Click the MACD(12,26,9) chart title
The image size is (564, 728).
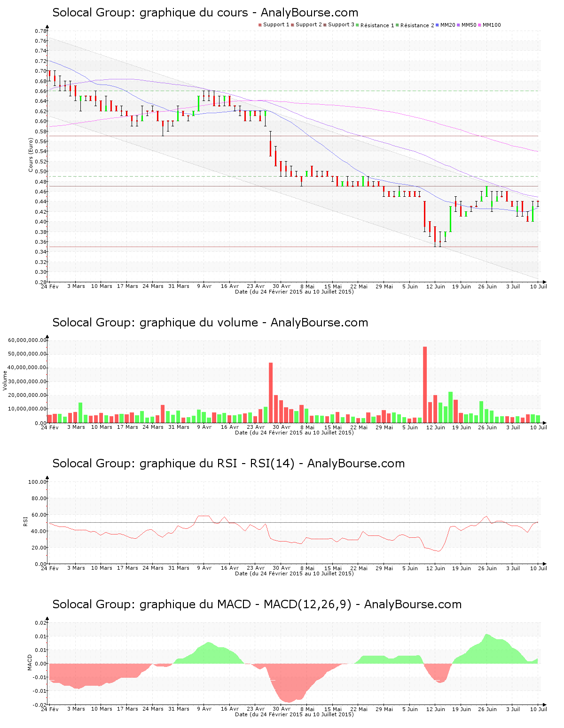(257, 604)
